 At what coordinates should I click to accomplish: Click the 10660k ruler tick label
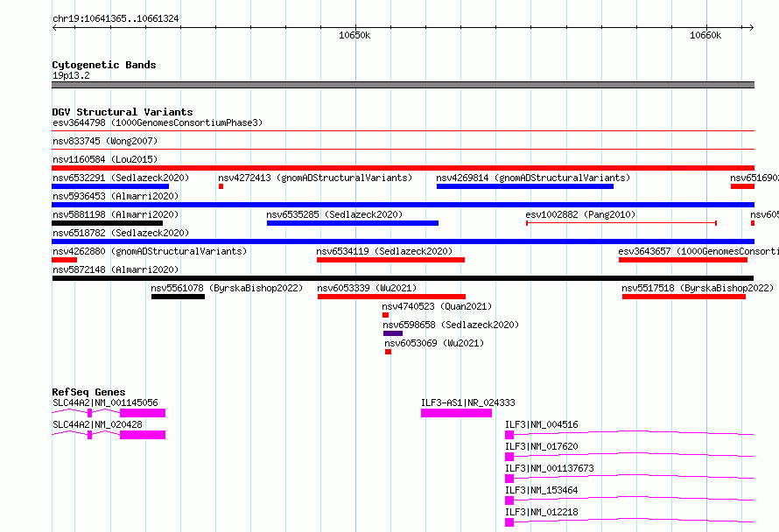coord(705,35)
